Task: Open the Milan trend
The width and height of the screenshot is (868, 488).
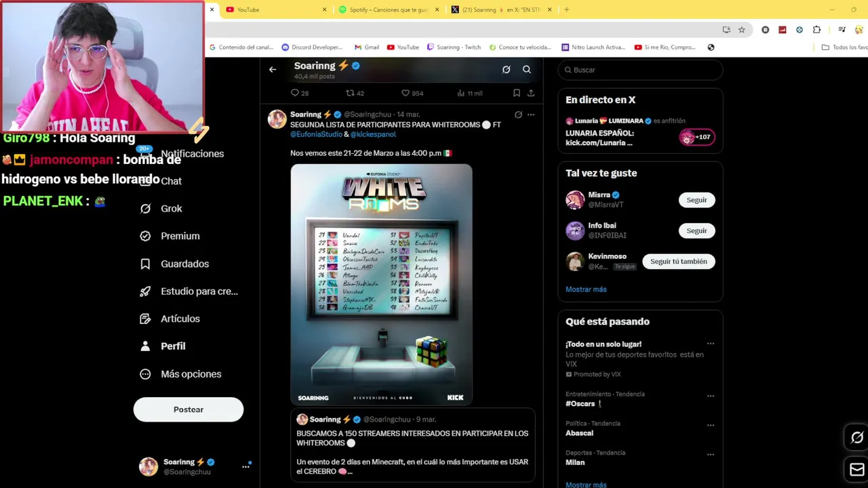Action: [575, 462]
